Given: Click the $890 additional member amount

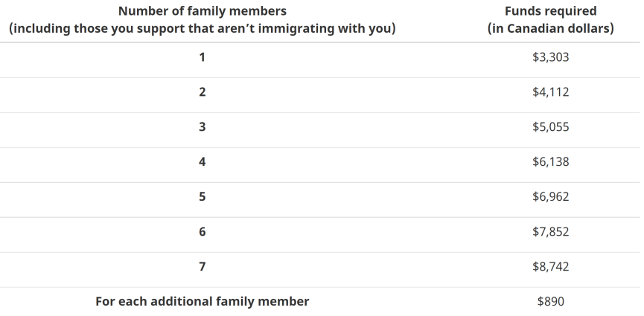Looking at the screenshot, I should [550, 302].
